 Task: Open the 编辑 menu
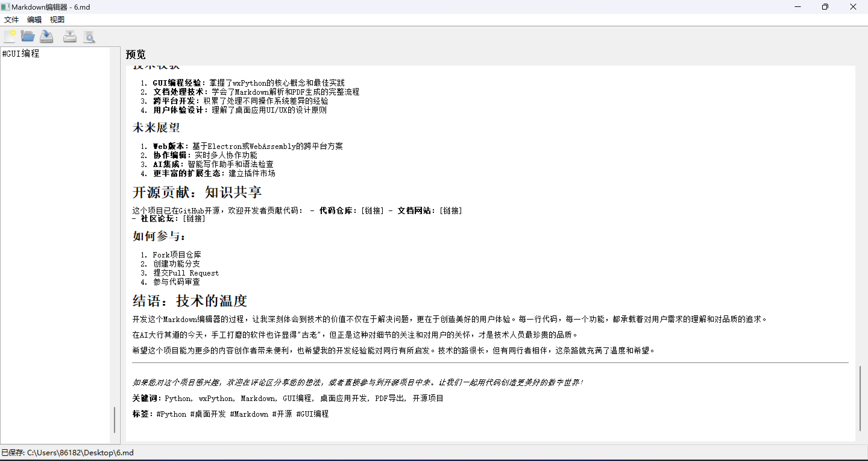point(34,20)
